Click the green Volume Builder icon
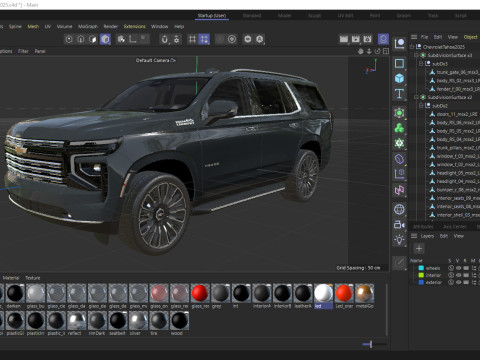Image resolution: width=480 pixels, height=360 pixels. [x=399, y=143]
